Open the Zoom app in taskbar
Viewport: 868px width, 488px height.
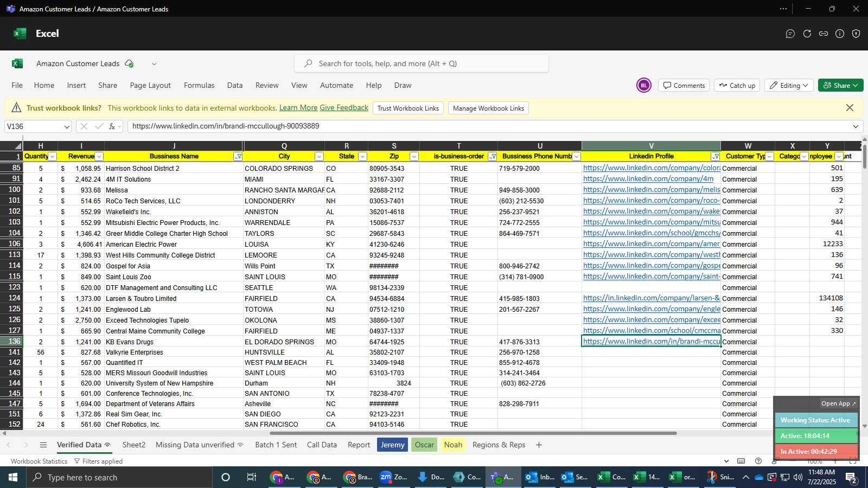coord(394,477)
